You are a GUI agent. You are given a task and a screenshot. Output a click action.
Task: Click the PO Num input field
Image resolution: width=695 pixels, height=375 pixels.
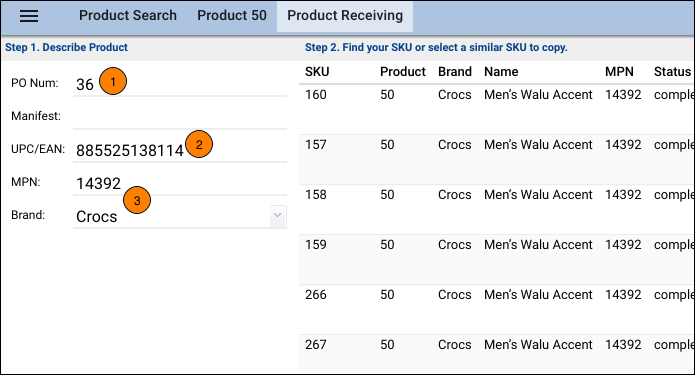point(180,84)
